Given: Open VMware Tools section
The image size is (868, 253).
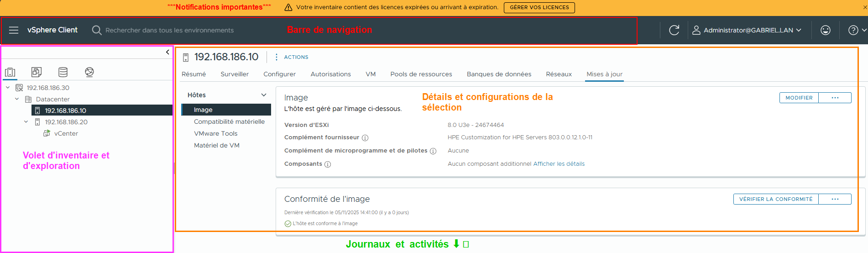Looking at the screenshot, I should pos(215,133).
